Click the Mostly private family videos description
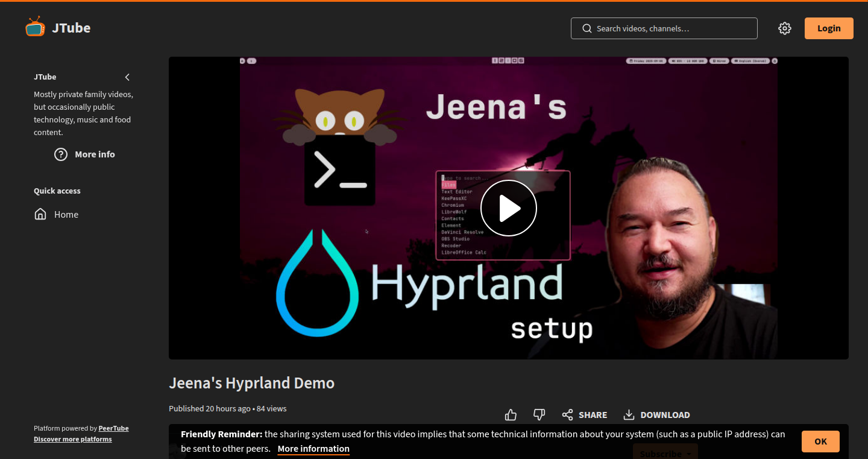 pyautogui.click(x=83, y=113)
